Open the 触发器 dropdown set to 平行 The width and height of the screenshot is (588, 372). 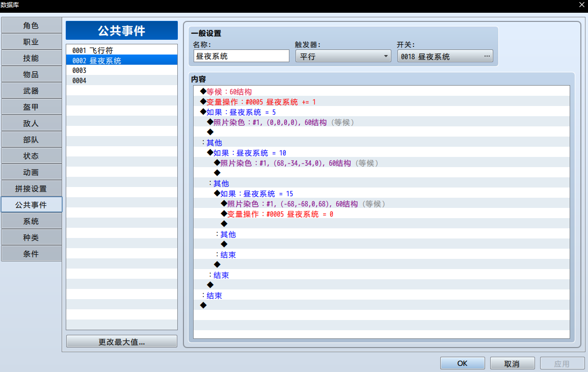tap(343, 56)
